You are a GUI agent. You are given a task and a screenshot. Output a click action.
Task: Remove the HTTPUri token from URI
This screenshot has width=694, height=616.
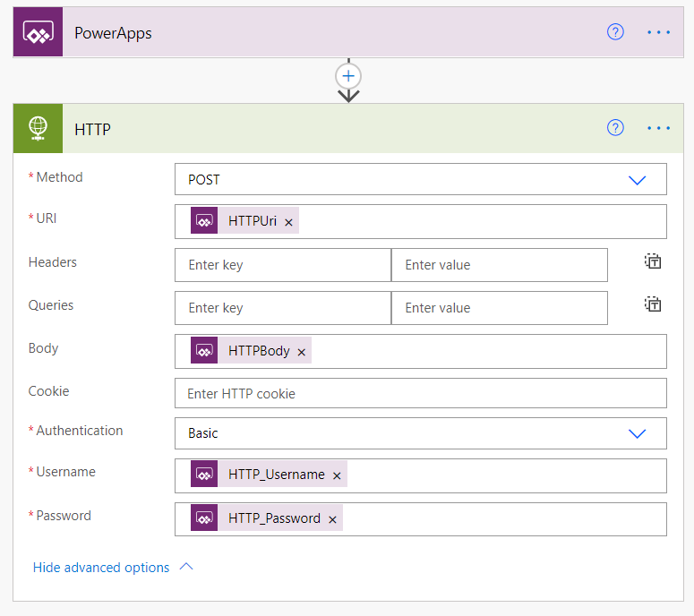point(288,222)
